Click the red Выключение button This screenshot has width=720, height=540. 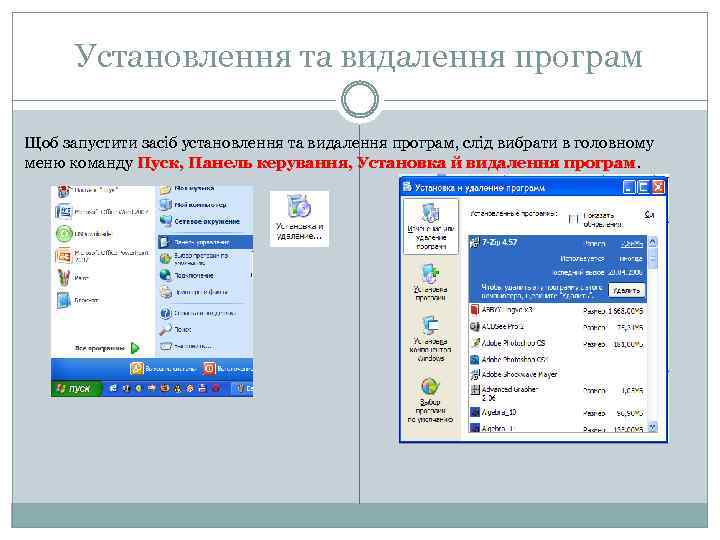[228, 369]
